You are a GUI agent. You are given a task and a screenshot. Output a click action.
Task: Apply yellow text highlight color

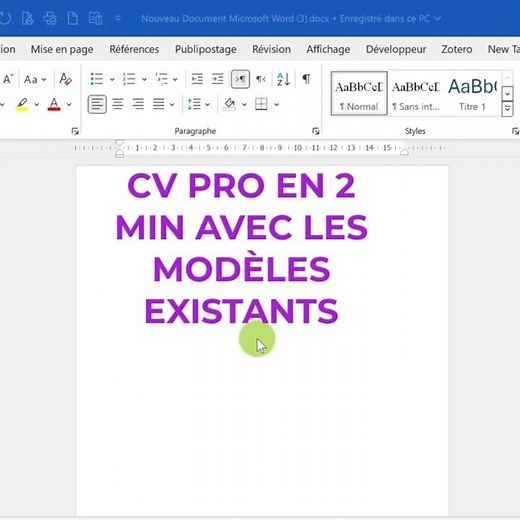[22, 104]
